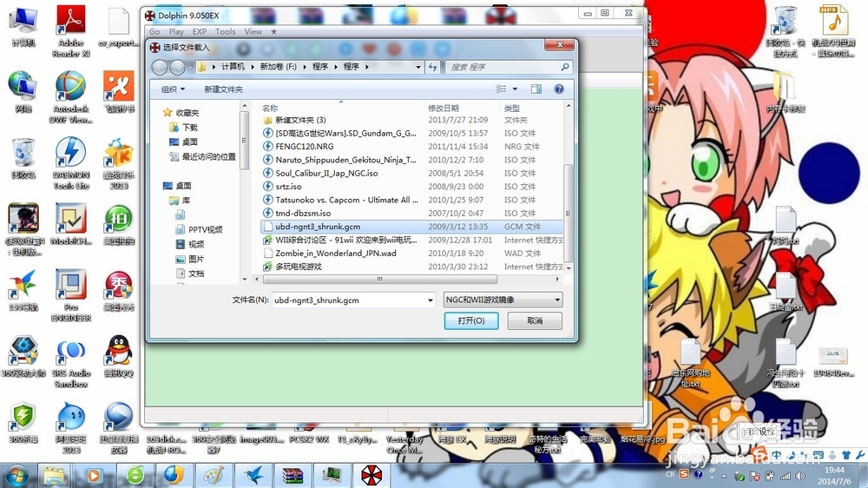Click the change view icon

pyautogui.click(x=501, y=89)
